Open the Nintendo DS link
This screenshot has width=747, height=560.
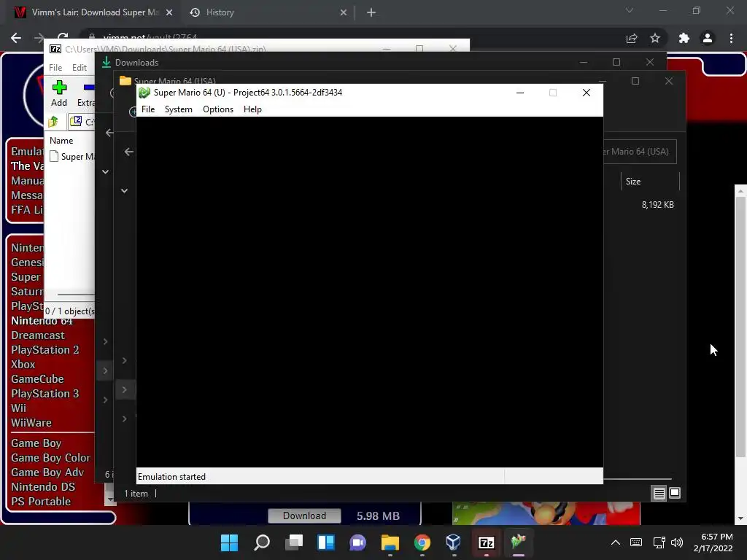click(x=43, y=487)
